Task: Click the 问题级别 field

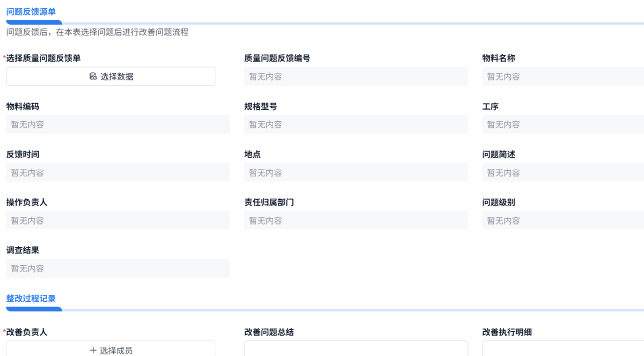Action: 562,220
